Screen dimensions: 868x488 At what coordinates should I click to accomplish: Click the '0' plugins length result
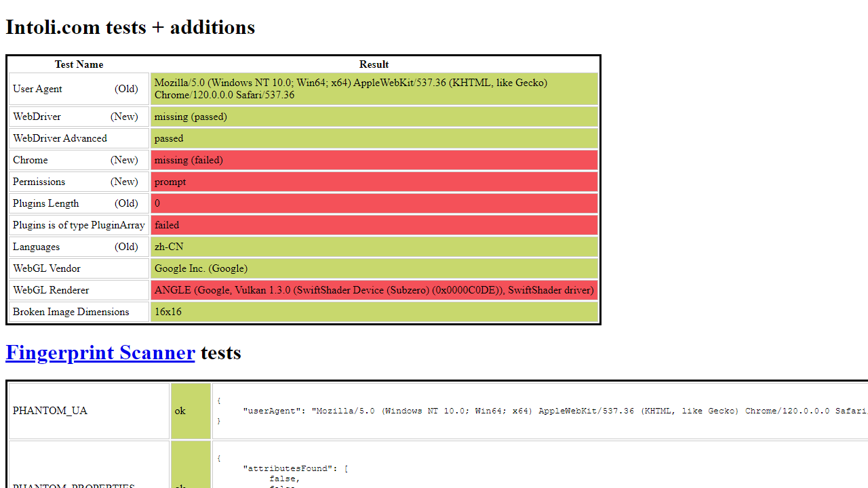[374, 203]
